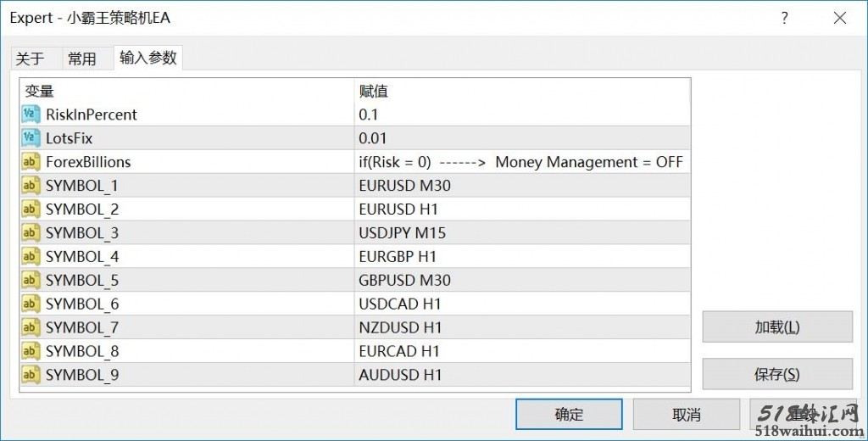
Task: Select the 输入参数 tab
Action: [x=148, y=58]
